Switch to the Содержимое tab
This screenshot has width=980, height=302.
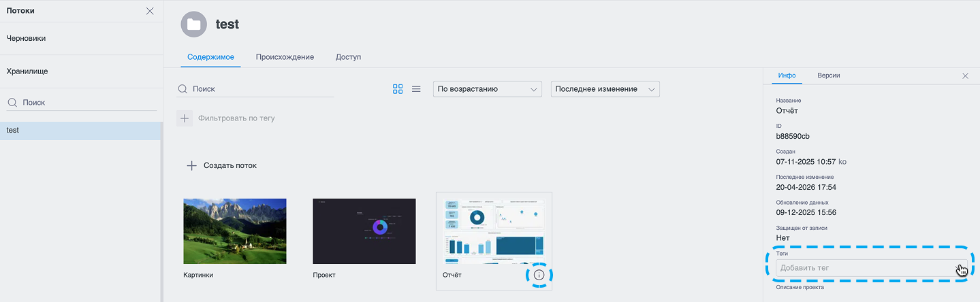211,57
